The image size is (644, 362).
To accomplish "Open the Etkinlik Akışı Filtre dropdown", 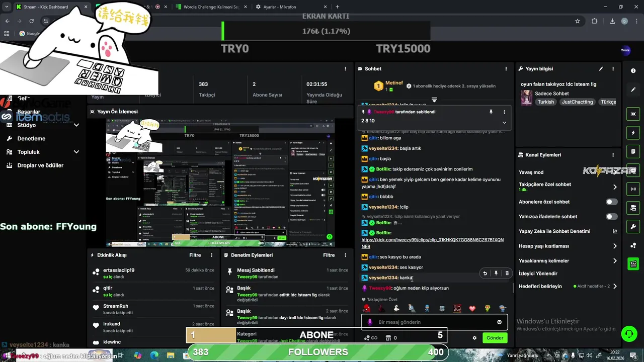I will pyautogui.click(x=195, y=255).
